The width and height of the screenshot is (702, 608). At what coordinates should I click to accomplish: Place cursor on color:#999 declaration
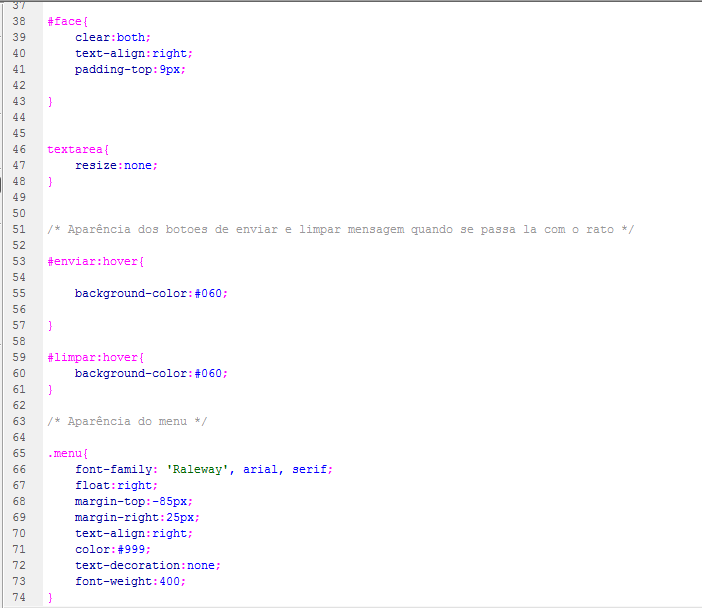click(x=112, y=549)
